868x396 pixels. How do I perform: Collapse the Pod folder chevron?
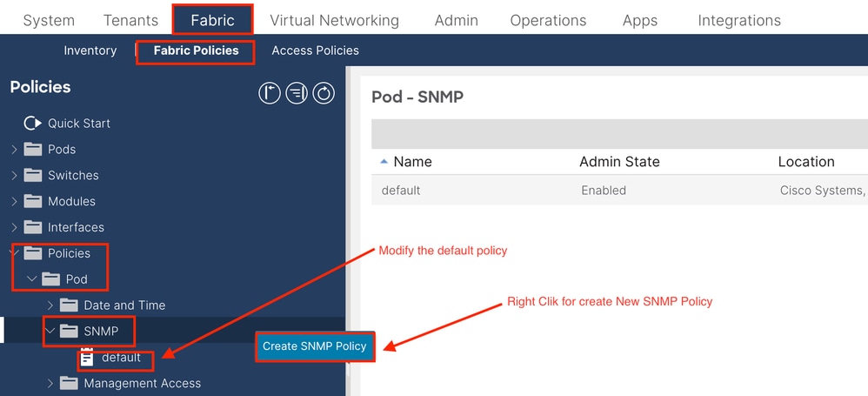click(x=31, y=279)
